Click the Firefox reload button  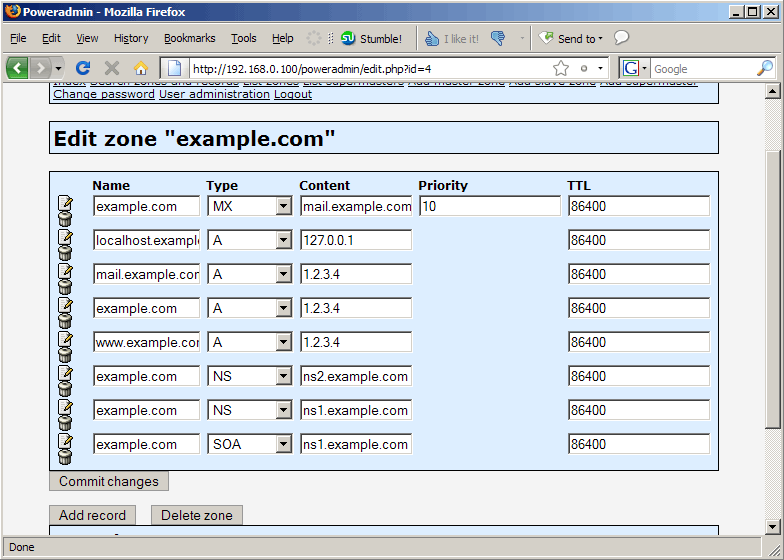pos(82,68)
